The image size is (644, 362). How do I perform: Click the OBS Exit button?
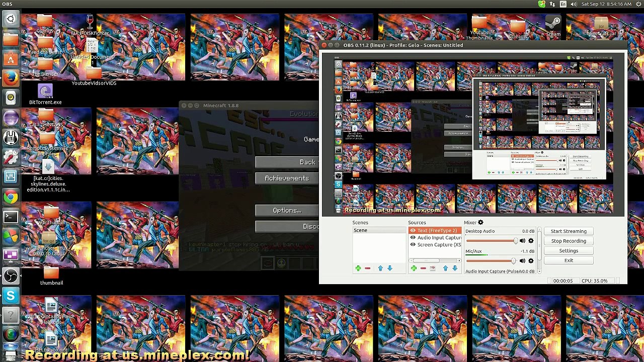point(569,260)
